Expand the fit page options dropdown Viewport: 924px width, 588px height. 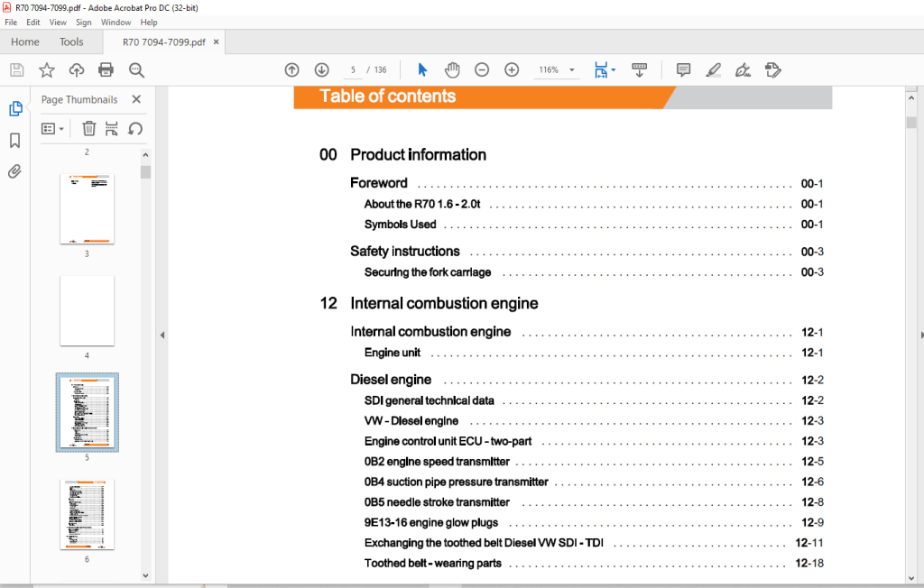pyautogui.click(x=614, y=70)
